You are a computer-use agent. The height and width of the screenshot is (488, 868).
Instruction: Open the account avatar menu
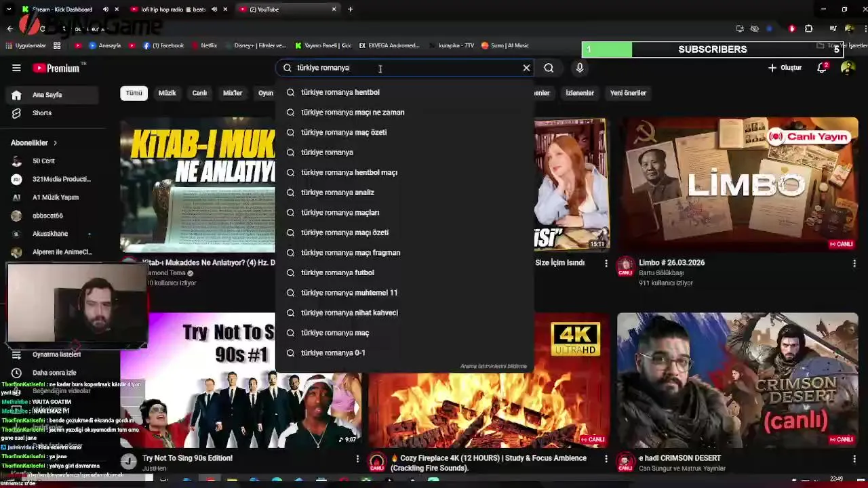click(x=848, y=68)
